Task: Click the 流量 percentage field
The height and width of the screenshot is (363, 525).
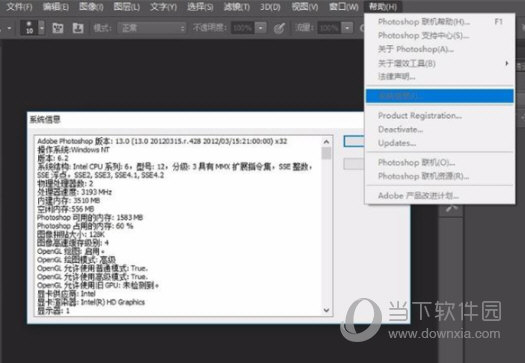Action: pos(329,28)
